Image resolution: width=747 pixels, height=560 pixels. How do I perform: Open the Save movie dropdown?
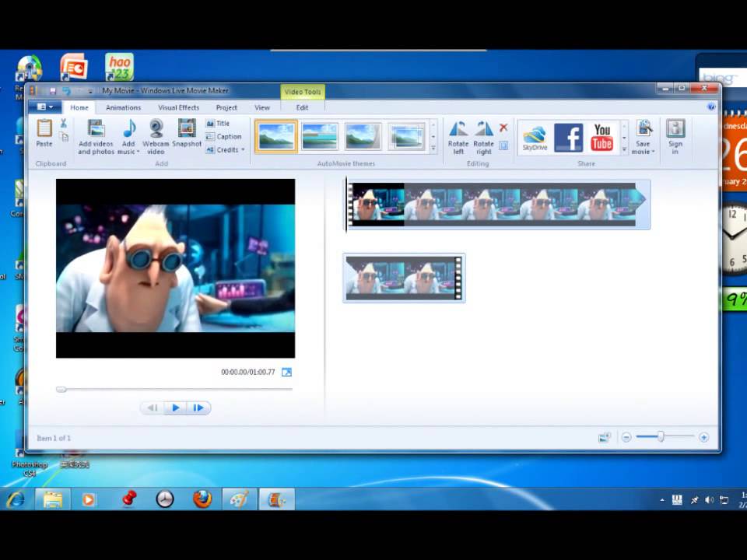[644, 137]
